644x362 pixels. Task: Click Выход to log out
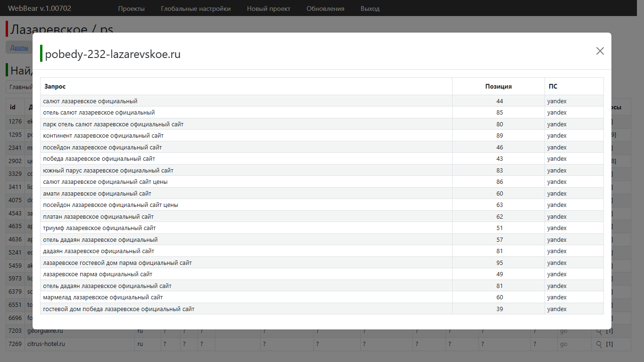[x=370, y=8]
